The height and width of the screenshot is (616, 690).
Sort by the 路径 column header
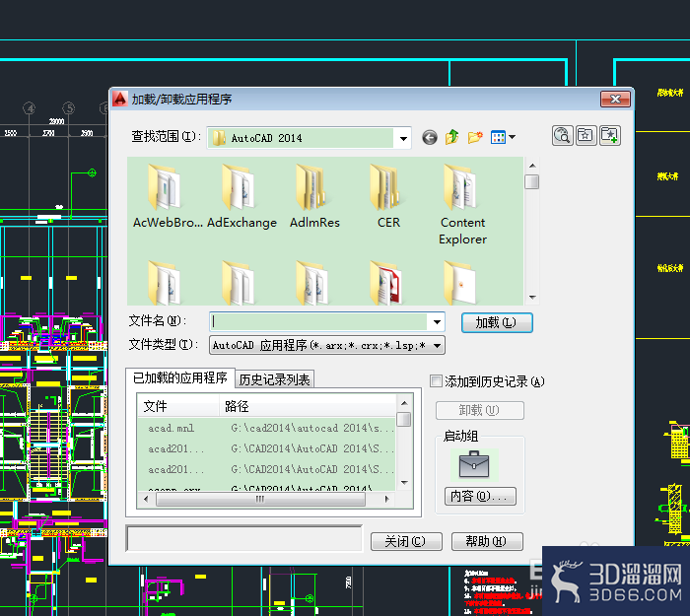click(x=308, y=406)
